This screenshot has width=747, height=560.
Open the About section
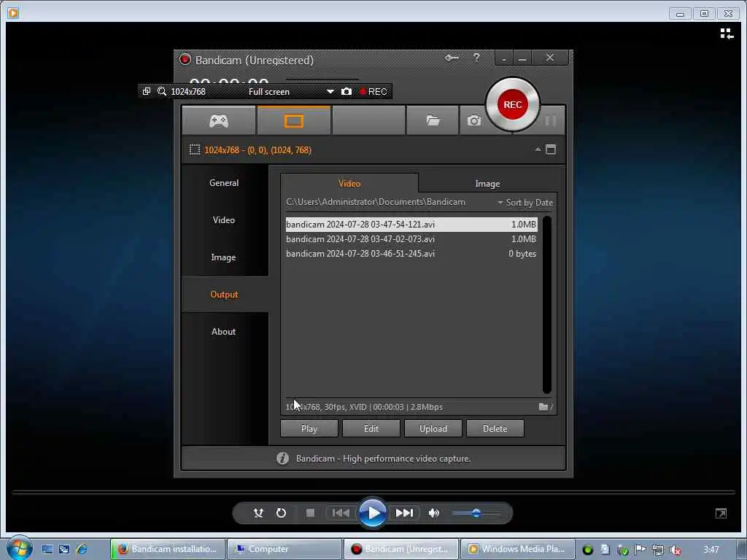(x=224, y=332)
